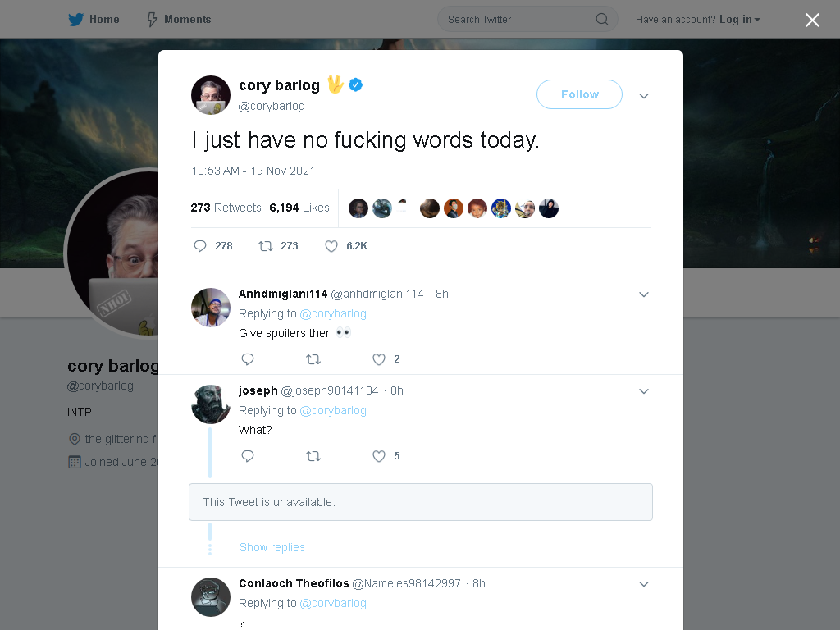The height and width of the screenshot is (630, 840).
Task: Open the main tweet options chevron
Action: (x=644, y=96)
